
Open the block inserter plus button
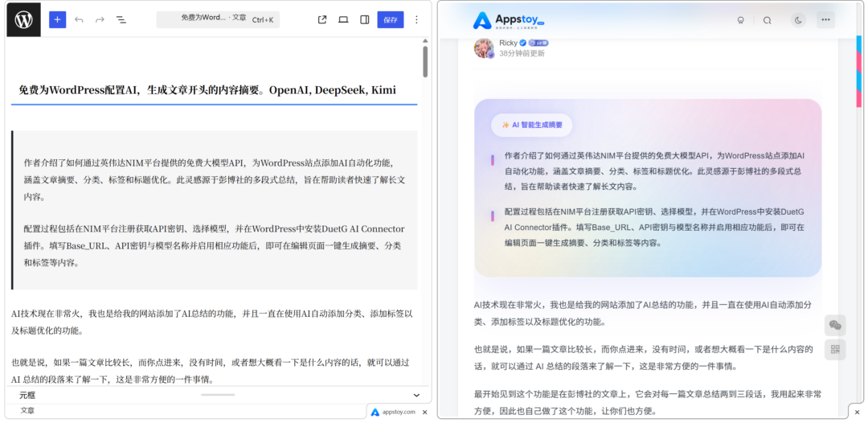[x=58, y=20]
